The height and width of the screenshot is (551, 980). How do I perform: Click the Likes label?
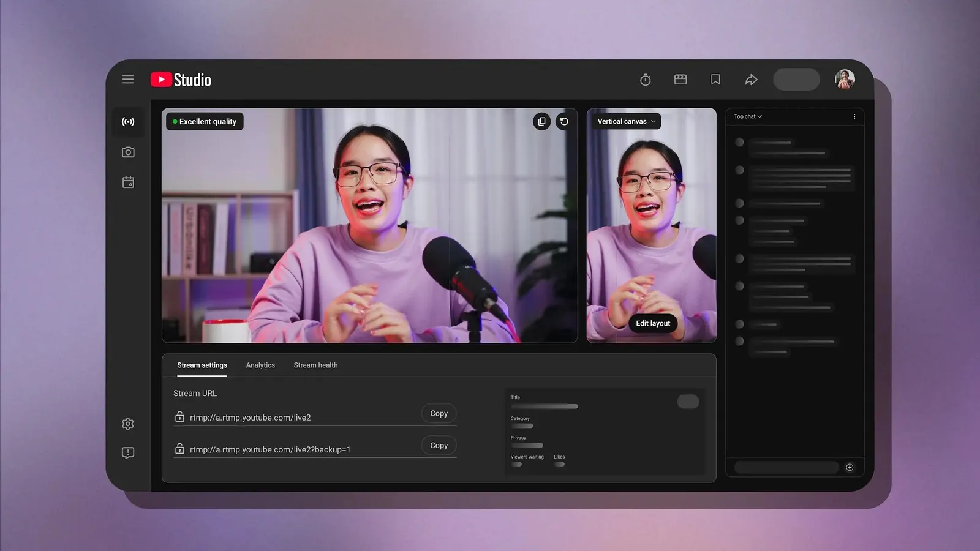[x=559, y=457]
